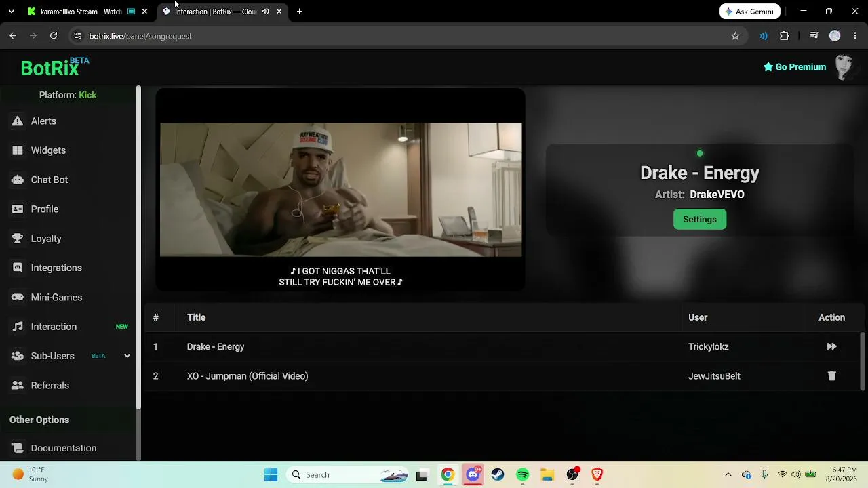Open the taskbar volume icon
Screen dimensions: 868x488
tap(796, 474)
